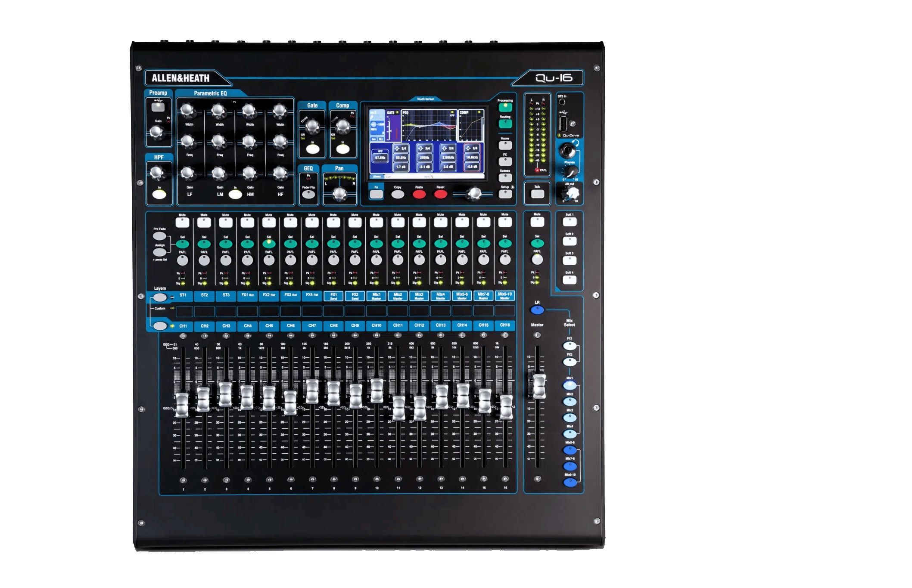Select the HPF 97.6Hz field on screen
This screenshot has width=912, height=588.
[x=380, y=157]
